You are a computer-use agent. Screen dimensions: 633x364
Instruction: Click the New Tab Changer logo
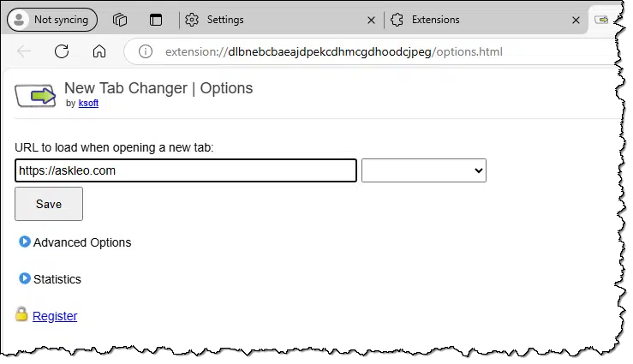tap(35, 96)
